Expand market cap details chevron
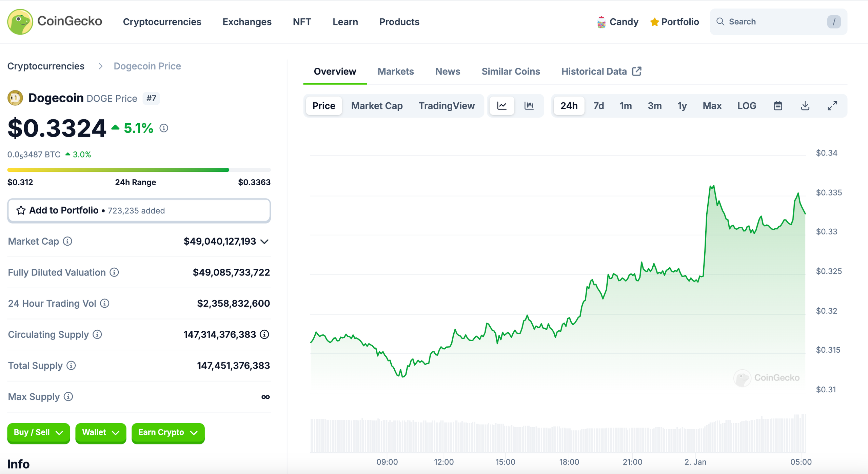 [x=264, y=242]
